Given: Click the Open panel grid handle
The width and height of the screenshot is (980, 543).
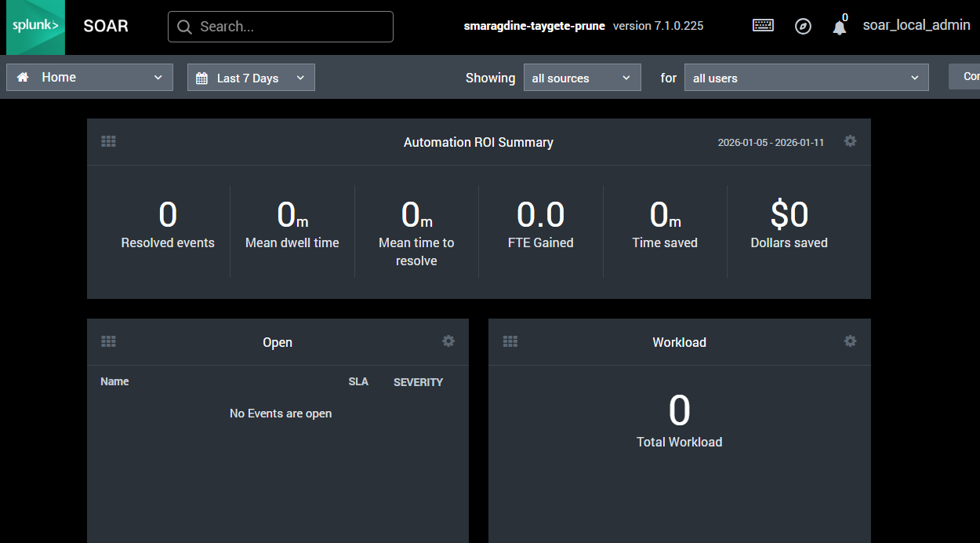Looking at the screenshot, I should [109, 341].
